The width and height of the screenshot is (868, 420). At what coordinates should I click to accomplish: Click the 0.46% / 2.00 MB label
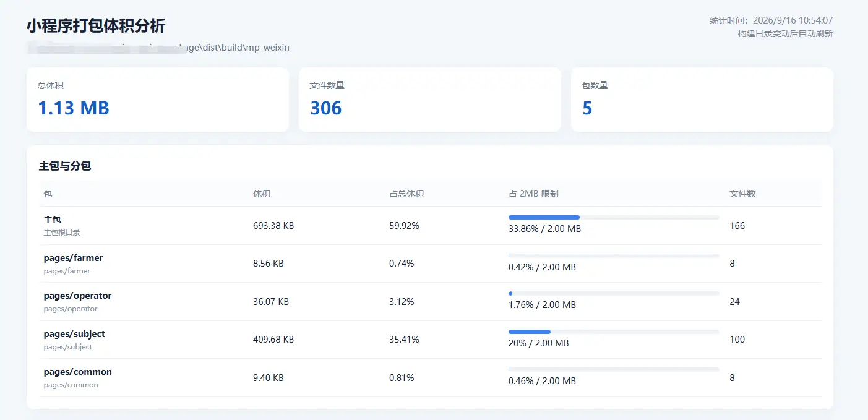point(542,381)
